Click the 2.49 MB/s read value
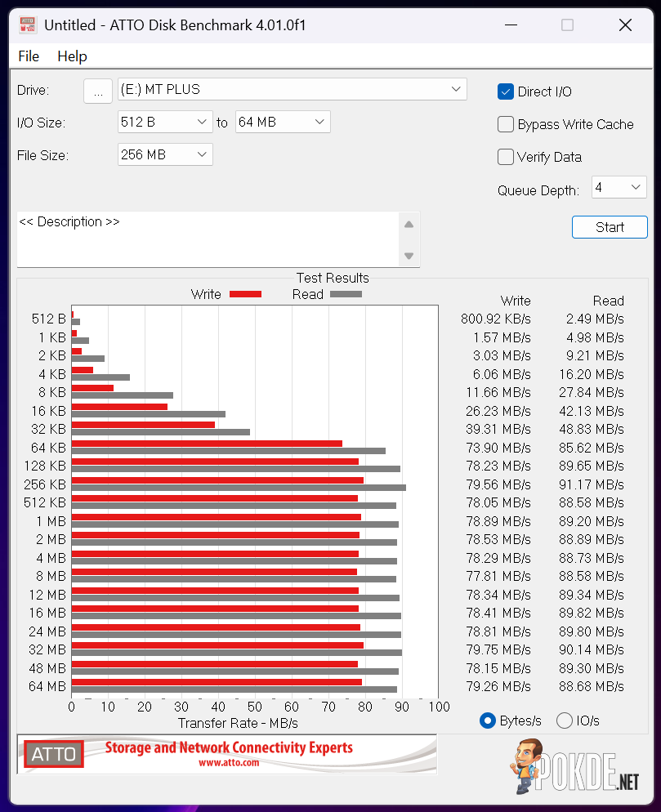 595,319
